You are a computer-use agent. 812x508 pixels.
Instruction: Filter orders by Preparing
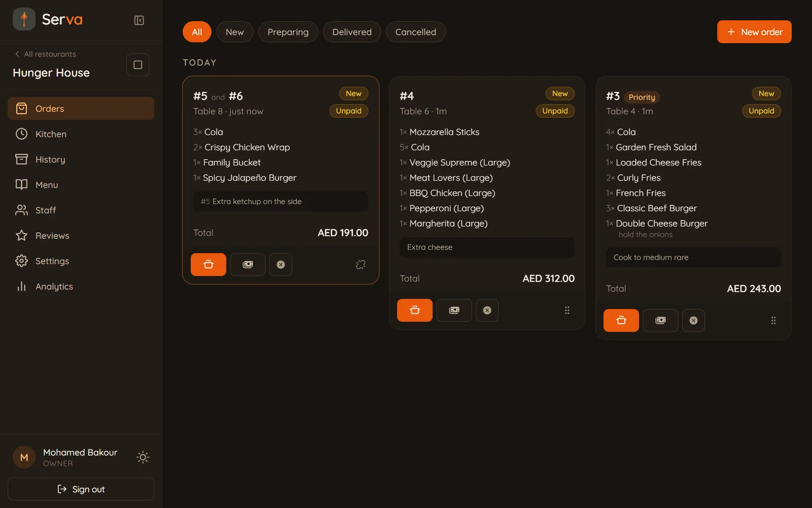point(288,32)
